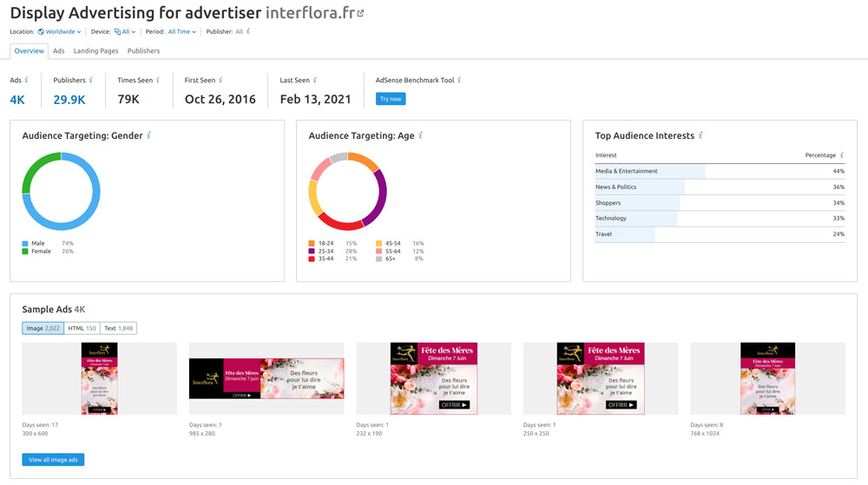Click the gray 65+ legend swatch
868x485 pixels.
(378, 259)
